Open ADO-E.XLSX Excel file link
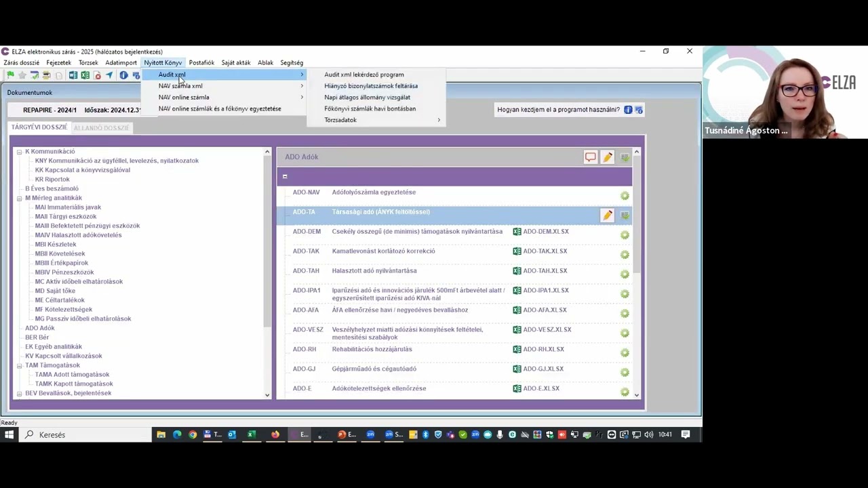This screenshot has width=868, height=488. (x=536, y=389)
